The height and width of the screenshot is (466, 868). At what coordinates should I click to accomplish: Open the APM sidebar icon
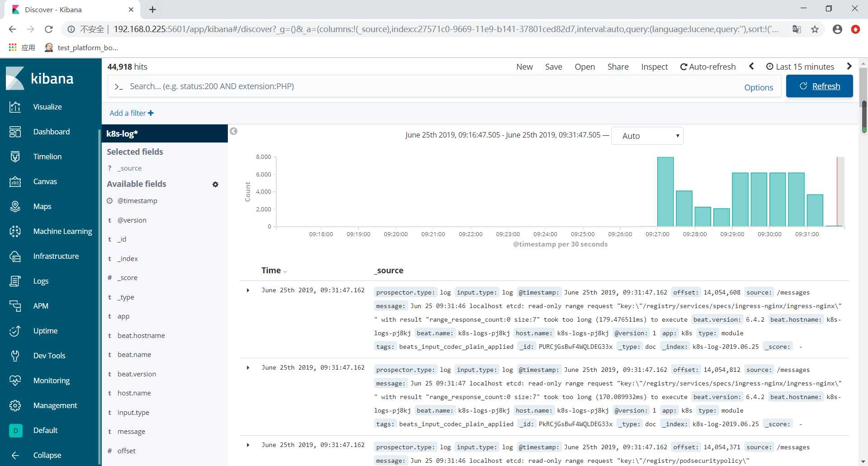click(x=15, y=306)
